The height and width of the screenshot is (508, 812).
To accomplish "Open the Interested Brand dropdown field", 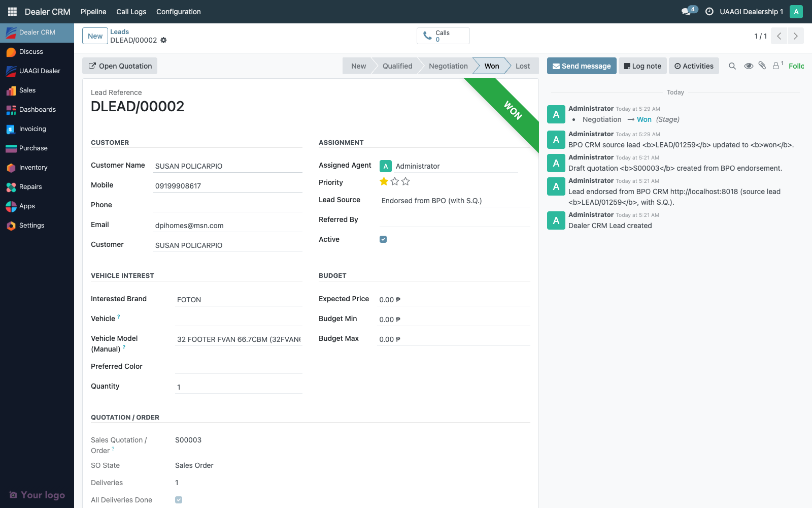I will pyautogui.click(x=238, y=300).
